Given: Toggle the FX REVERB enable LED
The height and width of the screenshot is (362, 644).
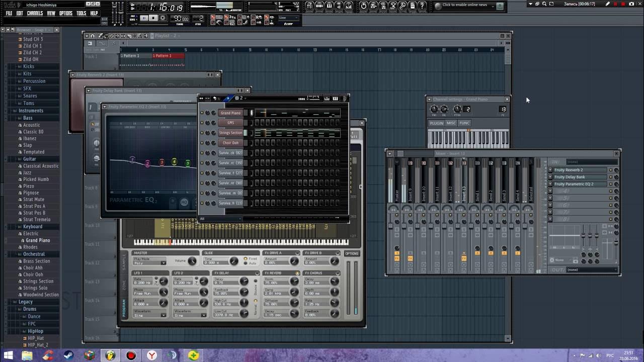Looking at the screenshot, I should point(297,273).
